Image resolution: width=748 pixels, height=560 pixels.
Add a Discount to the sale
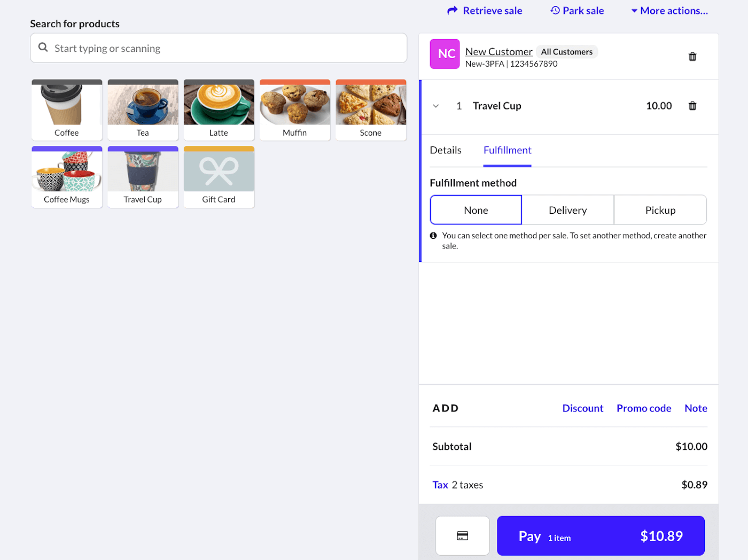point(582,408)
